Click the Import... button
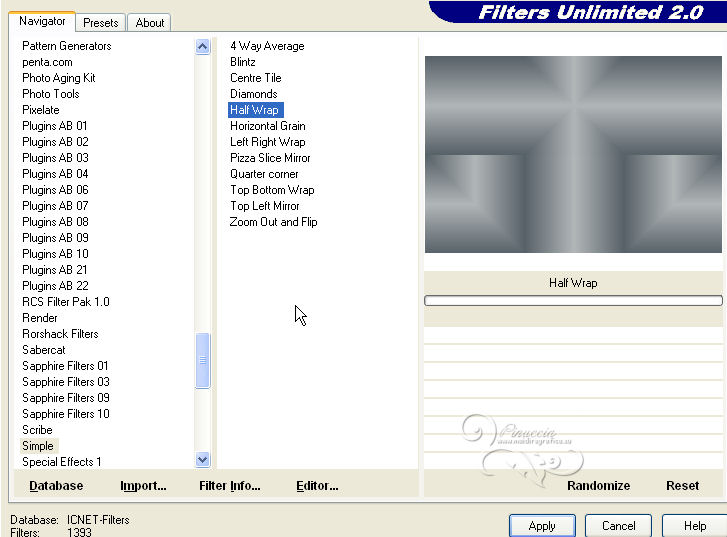The image size is (727, 537). (143, 486)
